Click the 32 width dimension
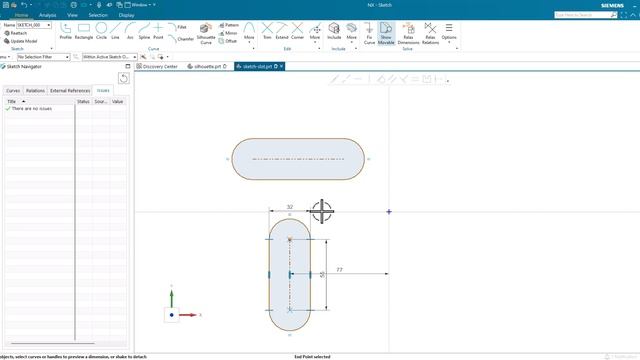640x360 pixels. coord(290,207)
